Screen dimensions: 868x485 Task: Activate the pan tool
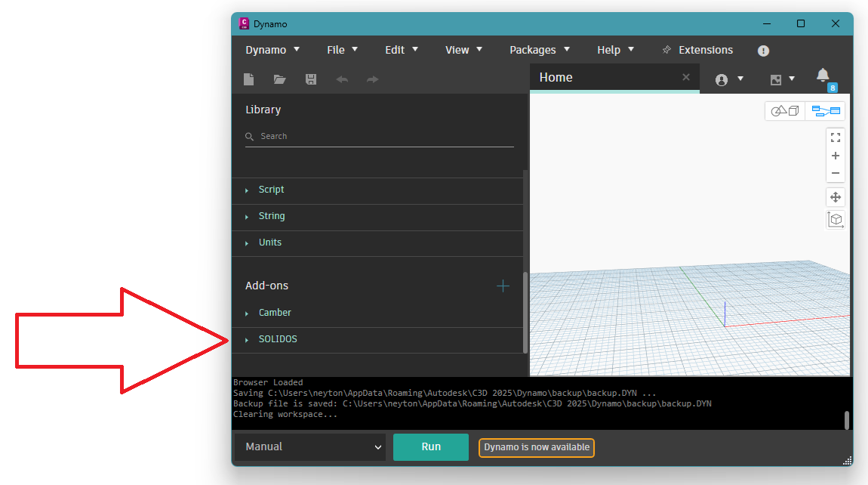click(836, 196)
